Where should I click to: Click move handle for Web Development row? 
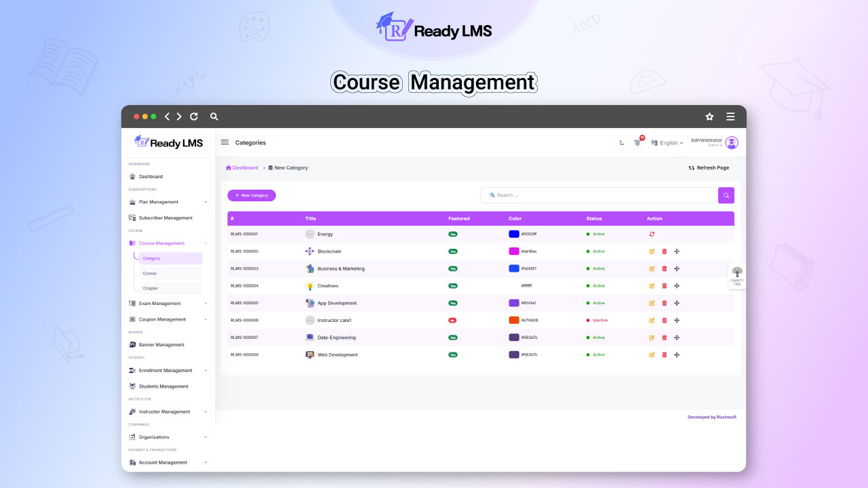tap(677, 355)
